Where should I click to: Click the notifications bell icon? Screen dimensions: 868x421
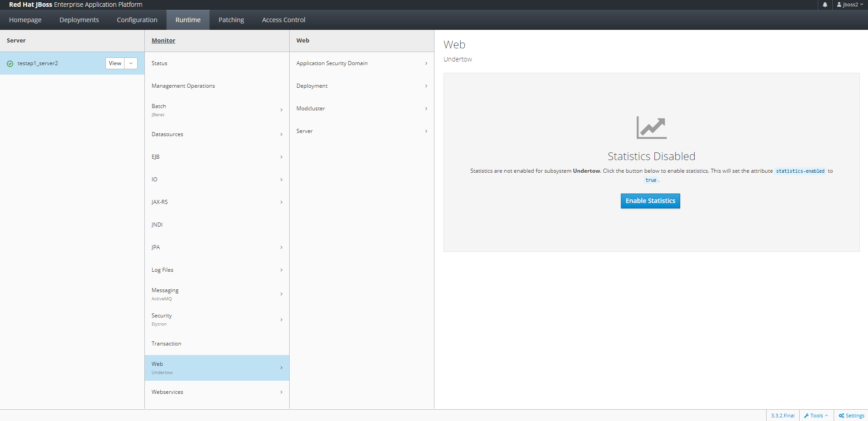point(825,5)
